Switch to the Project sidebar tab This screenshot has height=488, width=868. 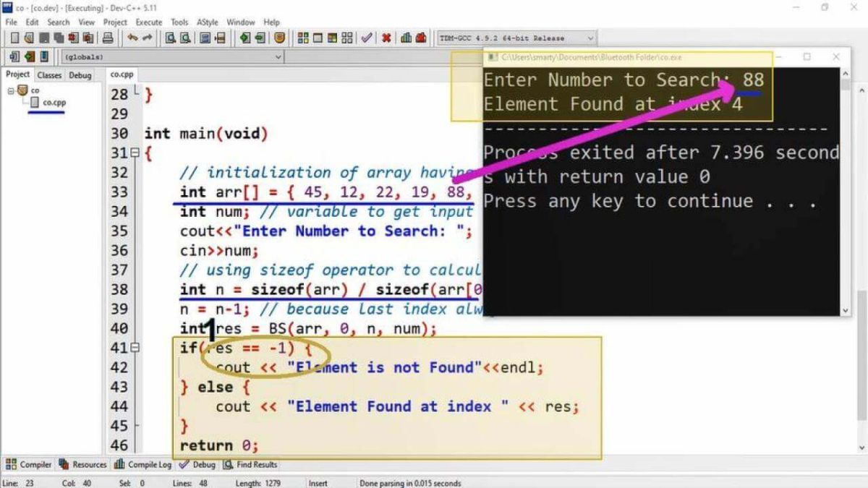[17, 74]
